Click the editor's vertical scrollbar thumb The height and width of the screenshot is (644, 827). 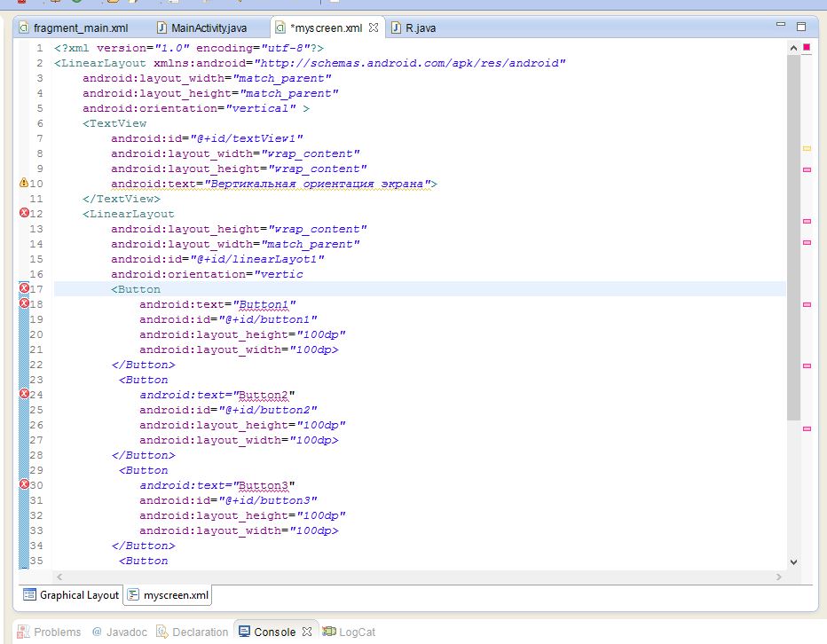pyautogui.click(x=793, y=238)
